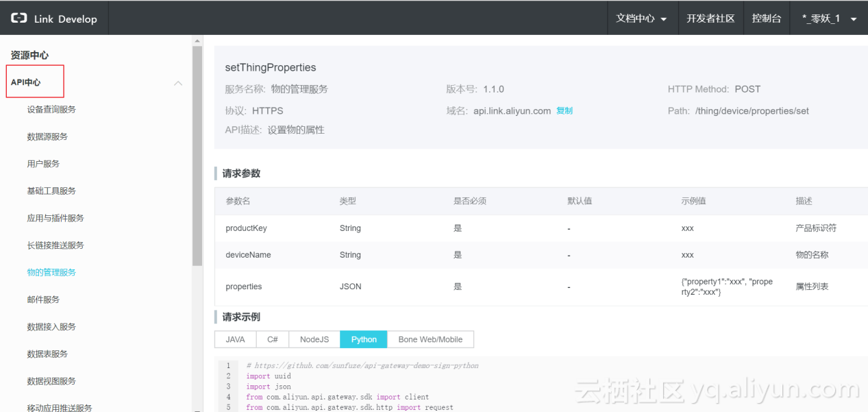Click the github URL comment in code
The height and width of the screenshot is (412, 868).
point(362,365)
